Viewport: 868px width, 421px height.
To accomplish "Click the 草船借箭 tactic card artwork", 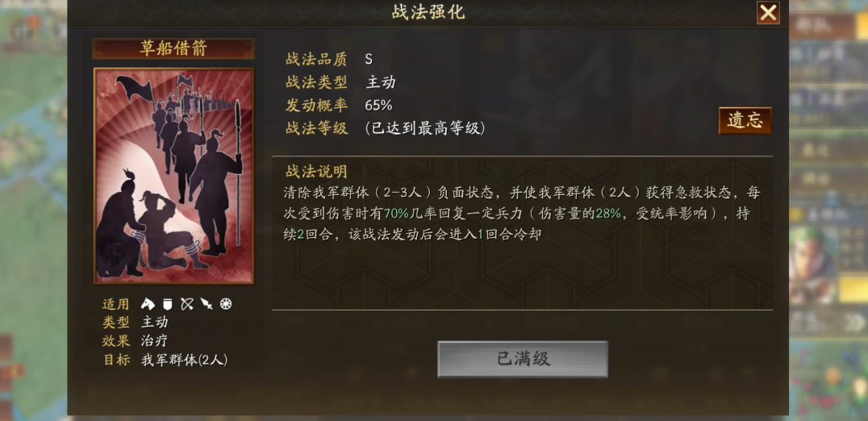I will click(173, 176).
